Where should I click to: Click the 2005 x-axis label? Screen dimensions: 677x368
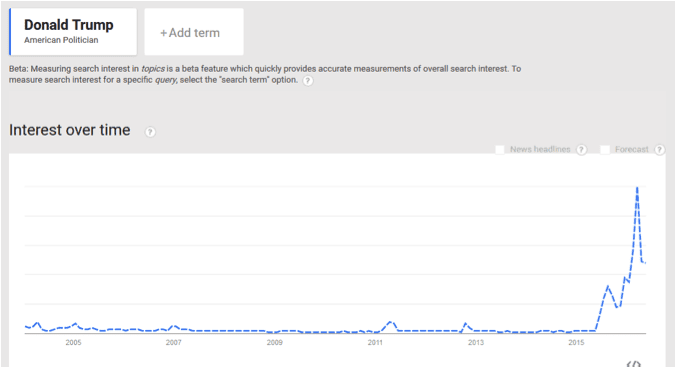point(73,343)
